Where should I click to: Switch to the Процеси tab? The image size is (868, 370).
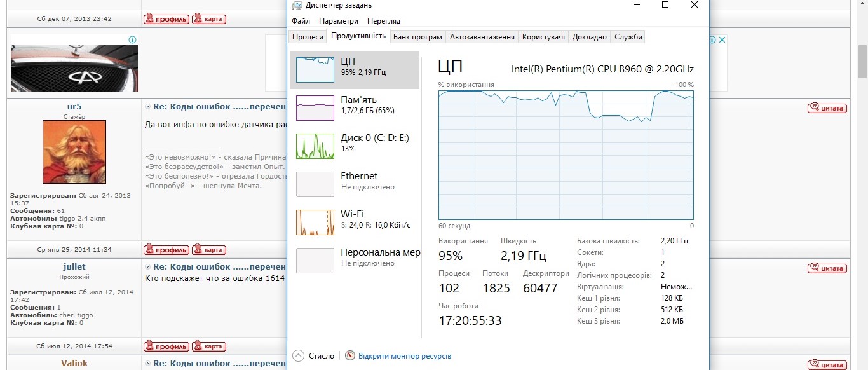pos(308,37)
